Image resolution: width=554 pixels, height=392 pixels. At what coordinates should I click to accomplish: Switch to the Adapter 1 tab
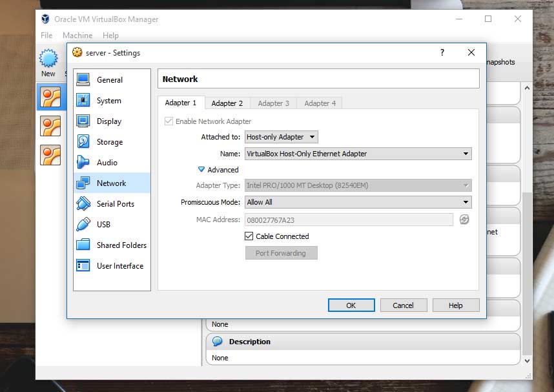point(181,103)
